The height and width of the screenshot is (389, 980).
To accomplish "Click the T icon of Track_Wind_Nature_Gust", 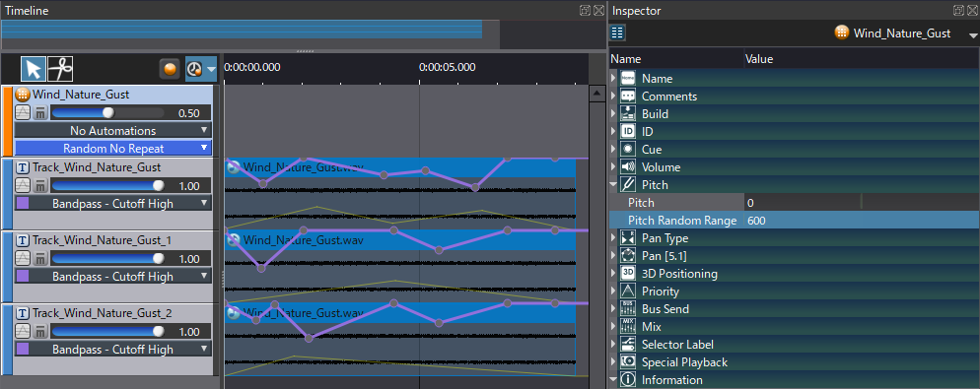I will (x=23, y=167).
